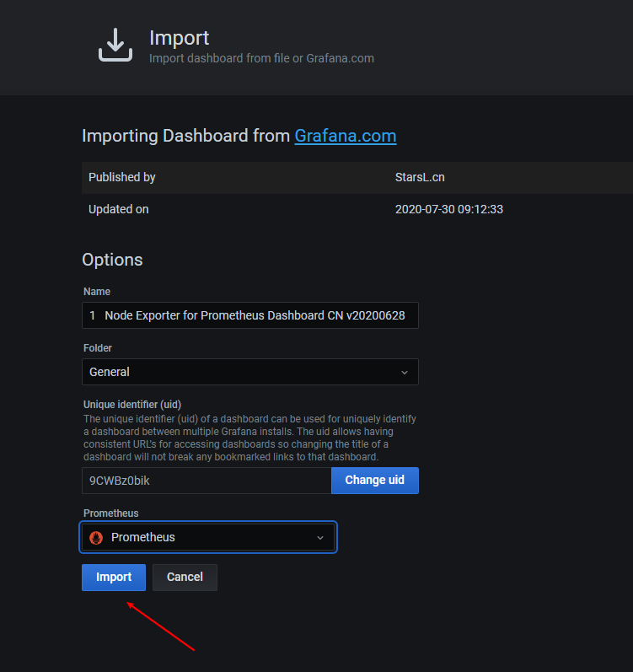
Task: Click the dashboard Name input field
Action: pyautogui.click(x=250, y=315)
